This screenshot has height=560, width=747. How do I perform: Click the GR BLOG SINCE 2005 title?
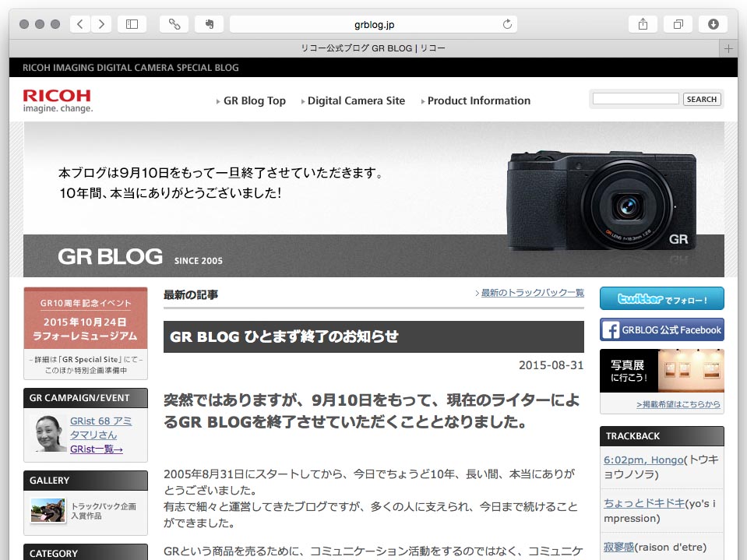pyautogui.click(x=140, y=257)
